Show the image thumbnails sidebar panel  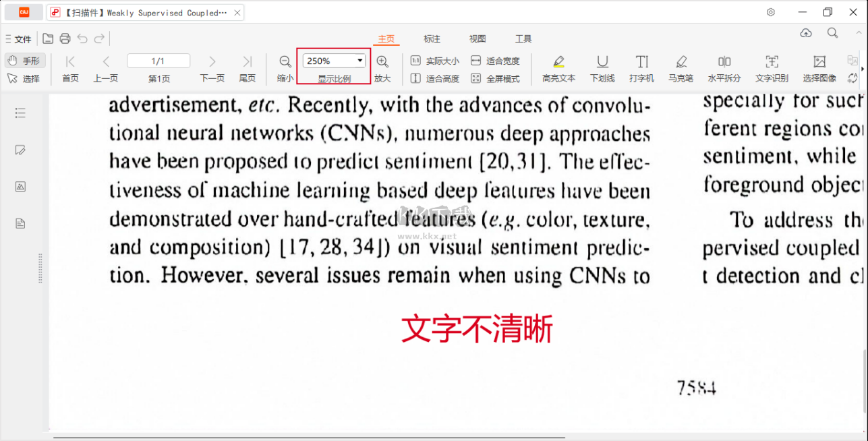coord(20,187)
